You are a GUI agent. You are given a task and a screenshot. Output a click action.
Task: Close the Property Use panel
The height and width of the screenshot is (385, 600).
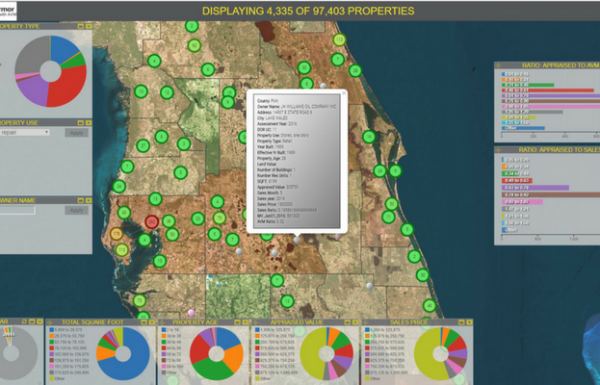point(89,123)
